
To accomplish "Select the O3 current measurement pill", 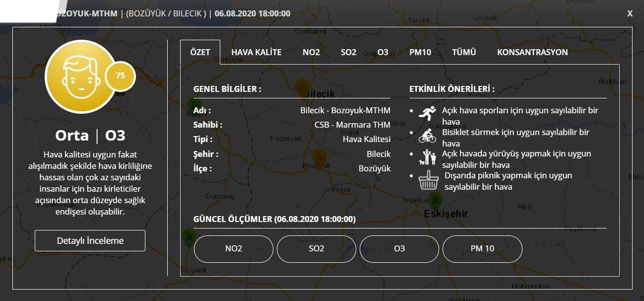I will (x=399, y=248).
